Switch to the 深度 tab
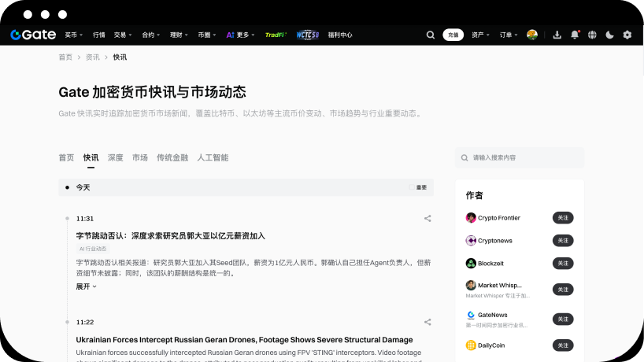The height and width of the screenshot is (362, 644). point(116,157)
